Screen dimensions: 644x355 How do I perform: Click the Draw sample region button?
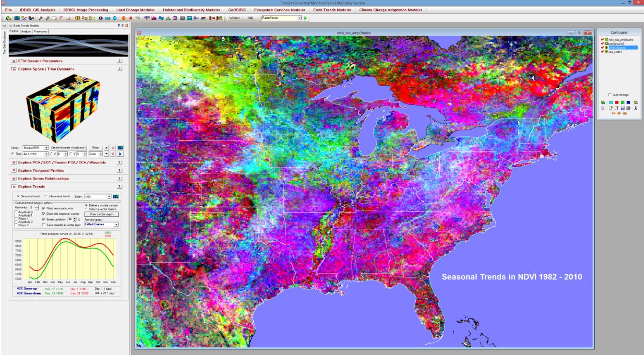coord(101,213)
